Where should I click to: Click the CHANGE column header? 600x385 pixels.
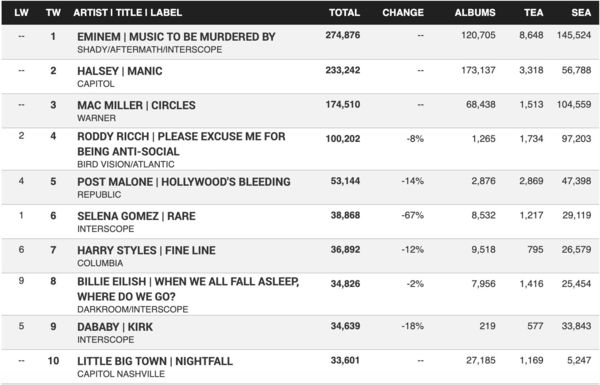click(403, 13)
